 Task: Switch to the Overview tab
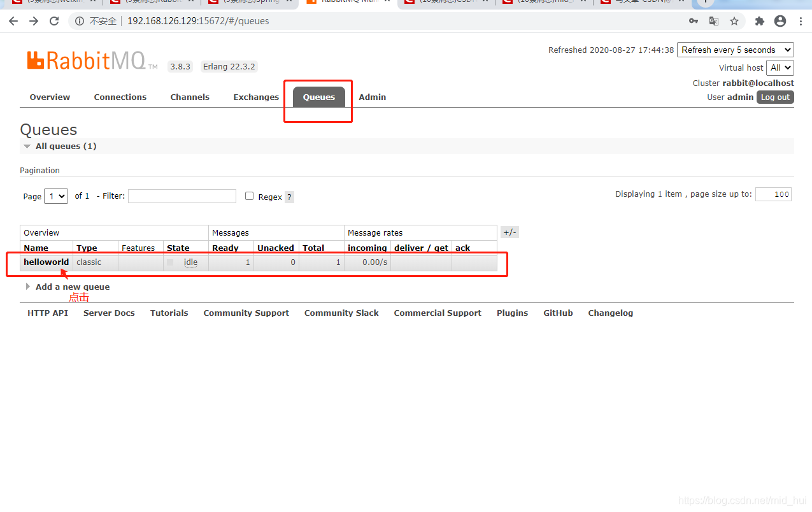[x=50, y=97]
